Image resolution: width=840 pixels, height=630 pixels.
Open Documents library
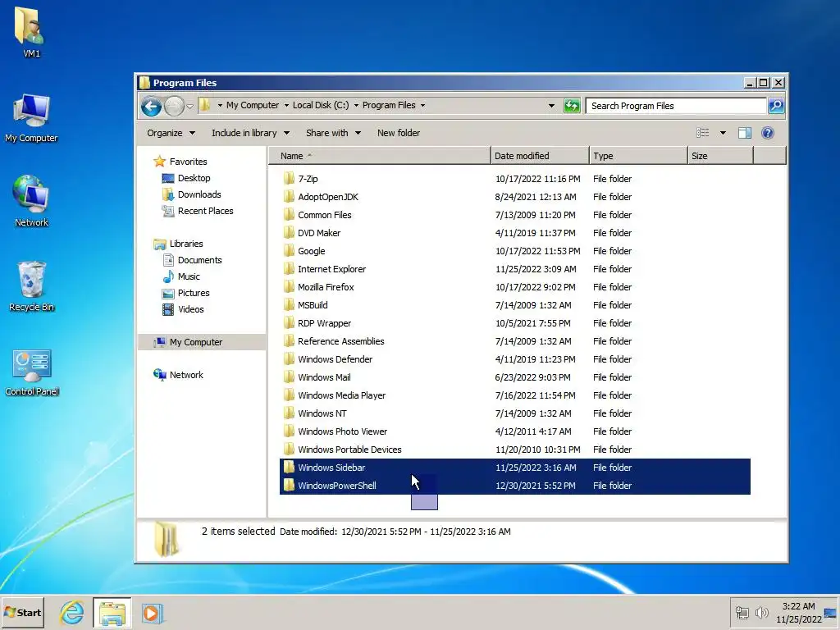[x=199, y=260]
